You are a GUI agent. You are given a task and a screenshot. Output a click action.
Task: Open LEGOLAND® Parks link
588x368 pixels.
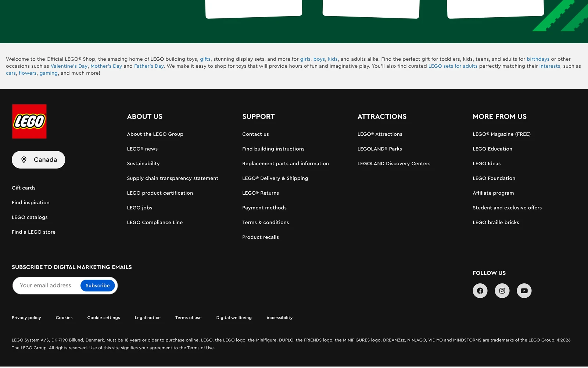pyautogui.click(x=380, y=149)
